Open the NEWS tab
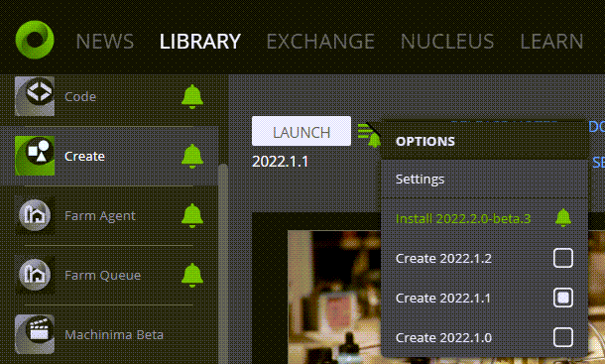Viewport: 605px width, 364px height. point(105,42)
